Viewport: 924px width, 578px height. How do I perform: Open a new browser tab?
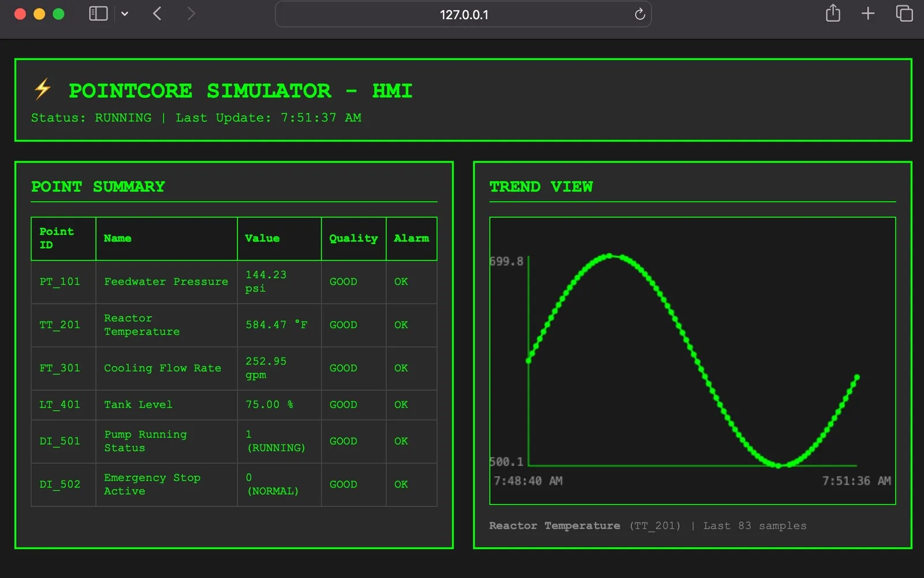pyautogui.click(x=867, y=13)
